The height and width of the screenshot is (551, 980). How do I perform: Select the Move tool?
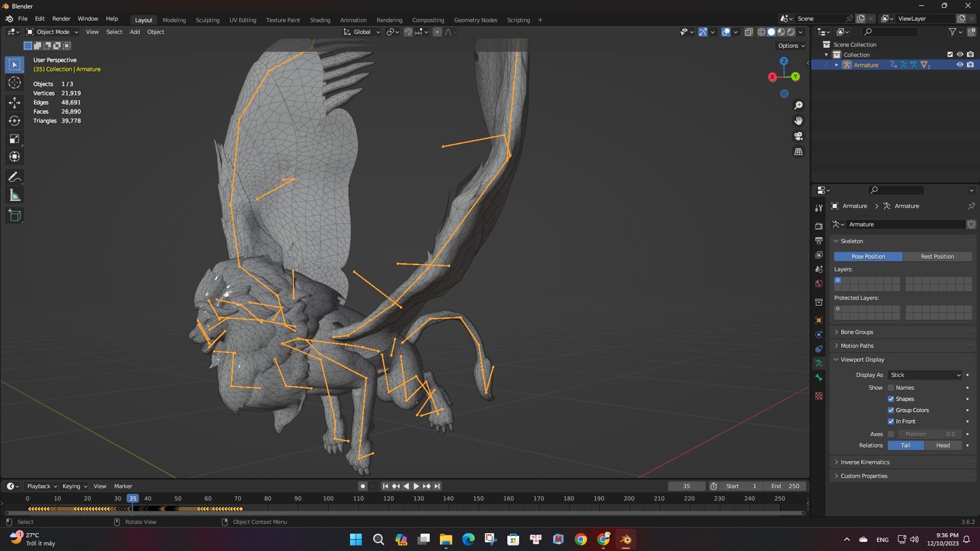click(14, 103)
